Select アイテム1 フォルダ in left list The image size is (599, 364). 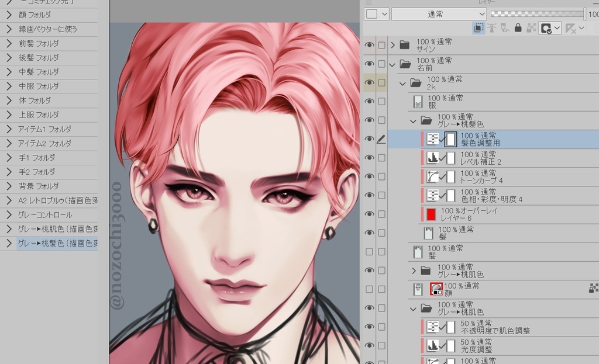coord(44,129)
